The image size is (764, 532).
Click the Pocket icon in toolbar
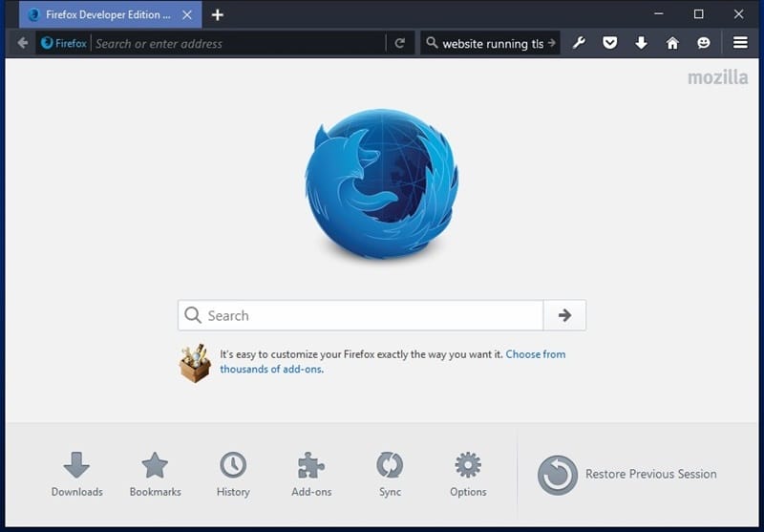610,43
